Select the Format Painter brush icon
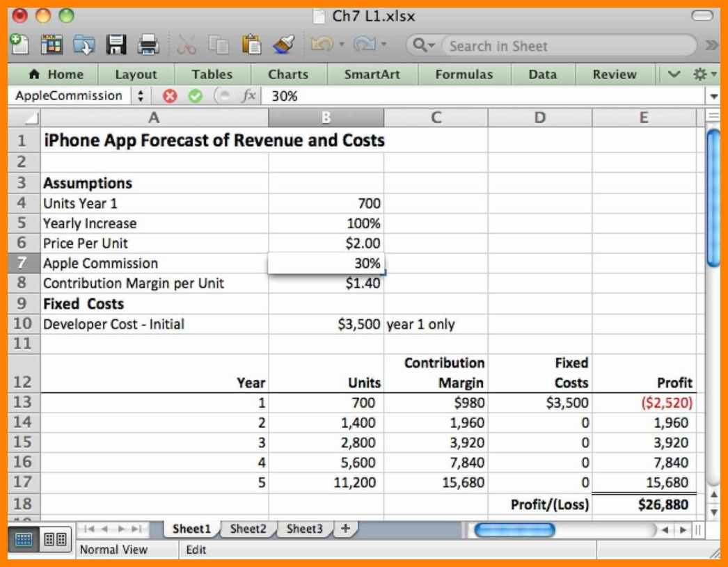728x567 pixels. [x=284, y=45]
